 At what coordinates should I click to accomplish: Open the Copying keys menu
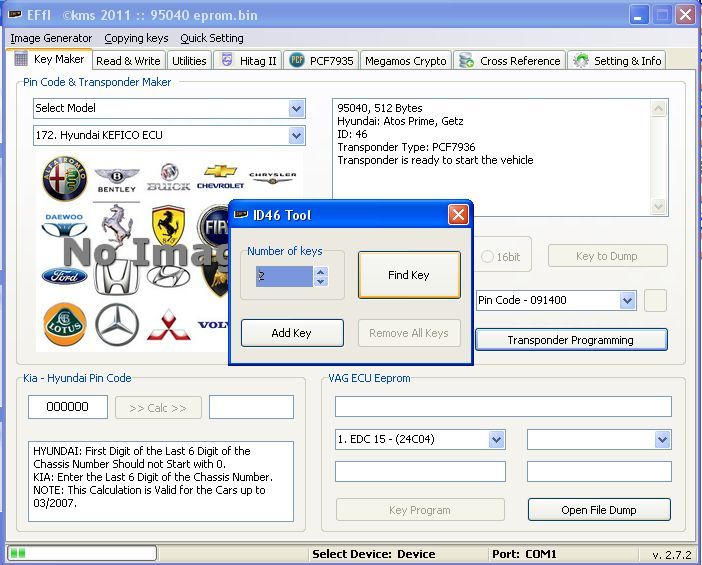[x=136, y=38]
